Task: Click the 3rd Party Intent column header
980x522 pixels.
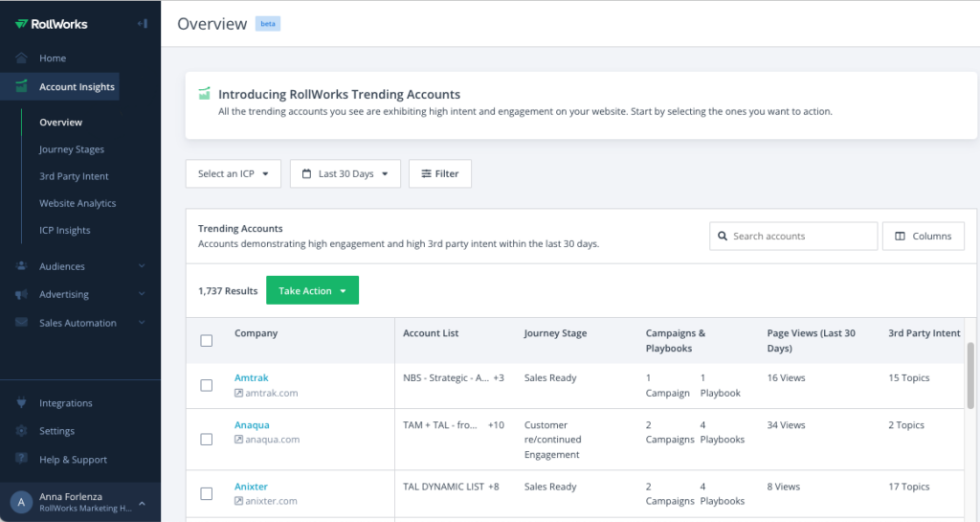Action: click(924, 333)
